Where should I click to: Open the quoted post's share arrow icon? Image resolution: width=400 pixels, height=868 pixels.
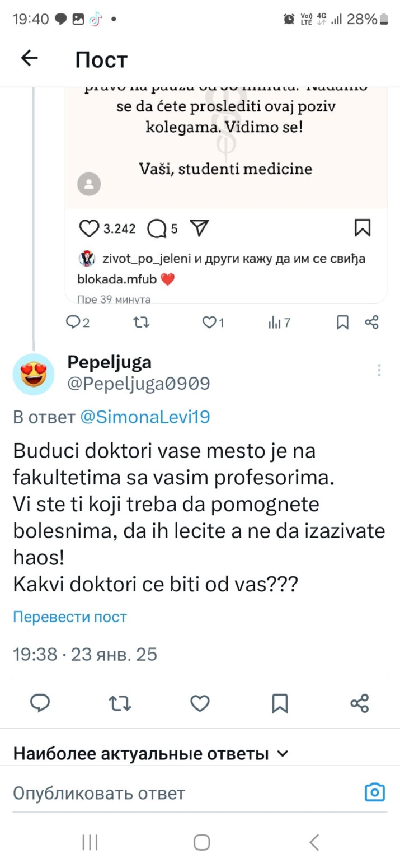pyautogui.click(x=199, y=228)
